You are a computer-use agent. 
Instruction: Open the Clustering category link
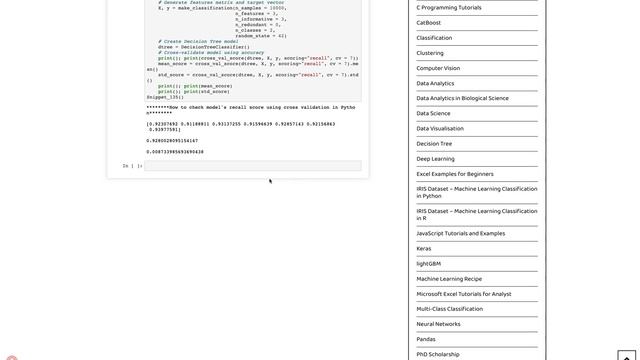430,53
